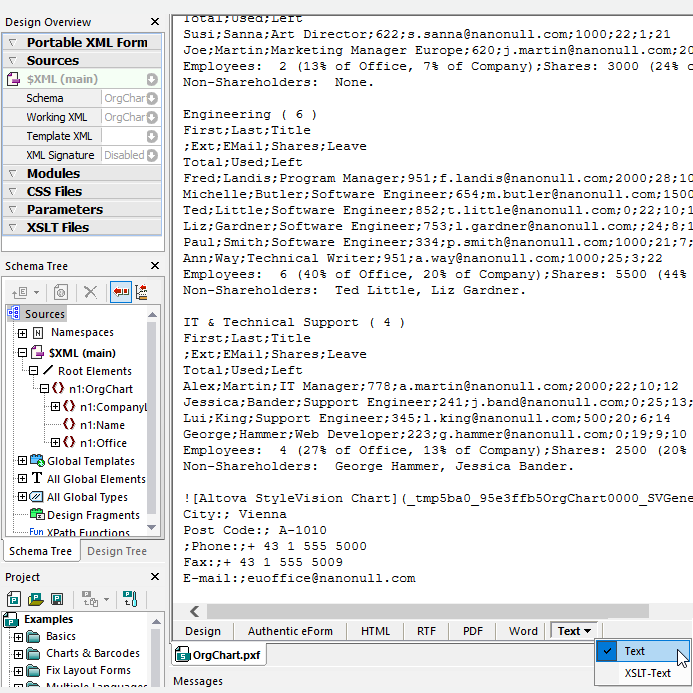Click the new project icon in Project panel
693x693 pixels.
pyautogui.click(x=14, y=599)
